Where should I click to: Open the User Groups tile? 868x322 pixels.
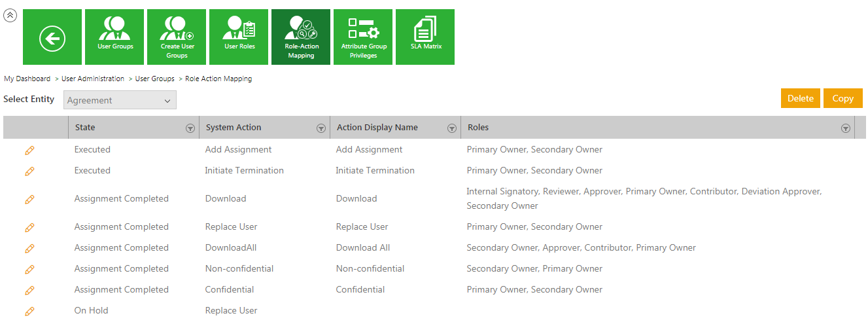point(114,37)
